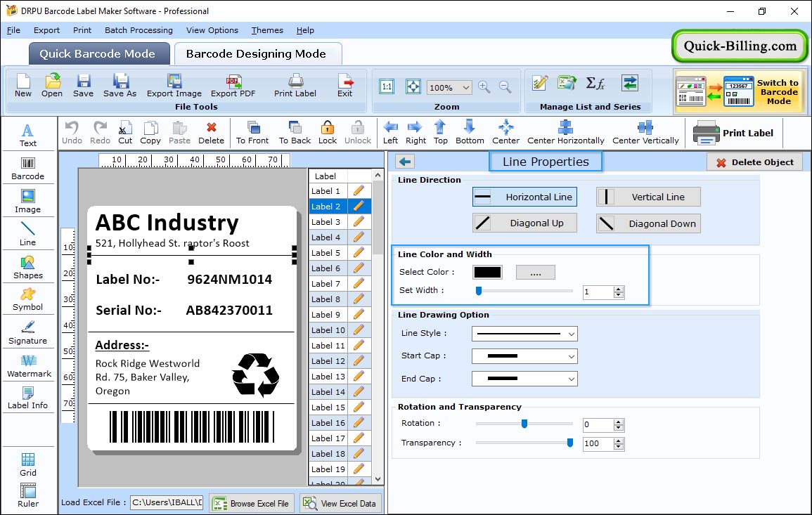Save the current label
Screen dimensions: 812x515
pyautogui.click(x=84, y=86)
